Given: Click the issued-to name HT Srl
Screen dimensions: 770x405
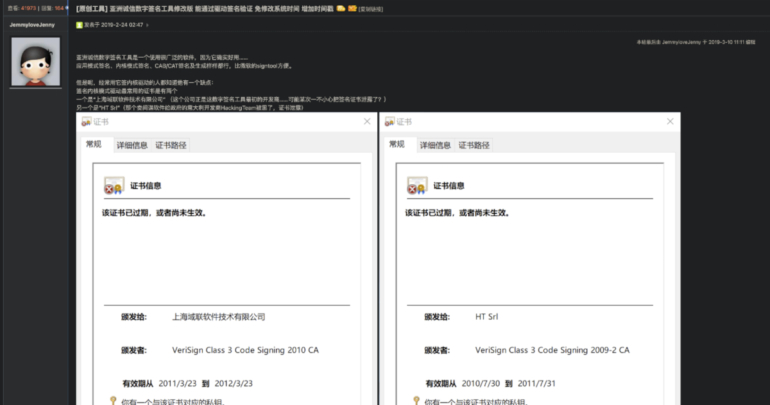Looking at the screenshot, I should tap(487, 317).
